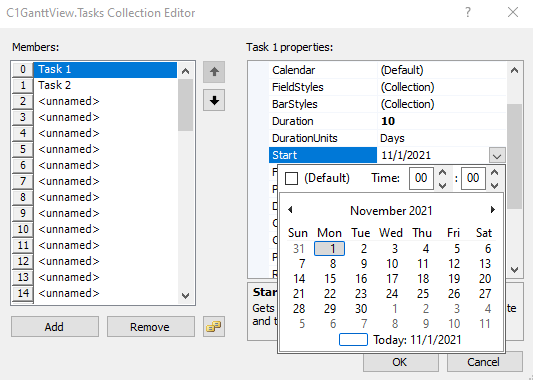Screen dimensions: 533x380
Task: Click the DurationUnits value Days
Action: (392, 138)
